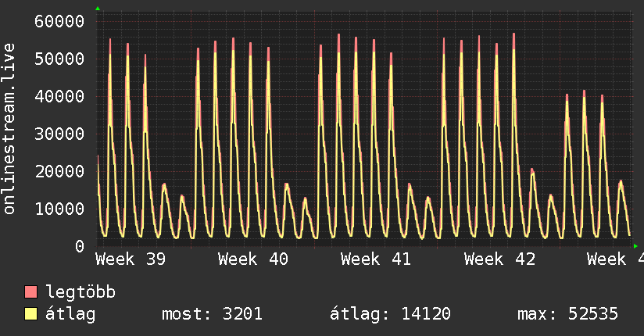Click the red legtöbb legend swatch

coord(31,292)
